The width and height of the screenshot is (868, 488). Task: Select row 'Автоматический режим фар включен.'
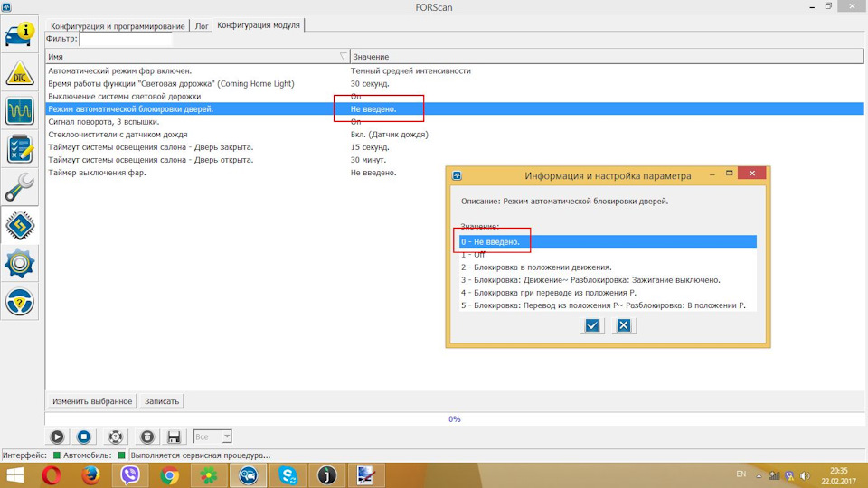[x=455, y=70]
